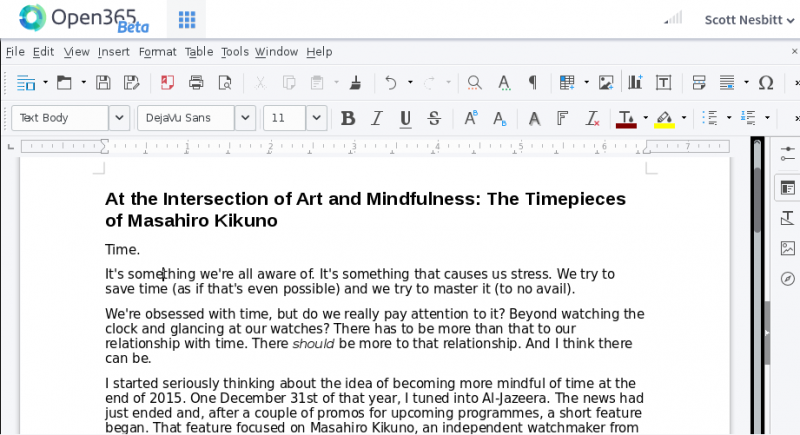The image size is (800, 435).
Task: Open Find & Replace magnifier icon
Action: tap(474, 83)
